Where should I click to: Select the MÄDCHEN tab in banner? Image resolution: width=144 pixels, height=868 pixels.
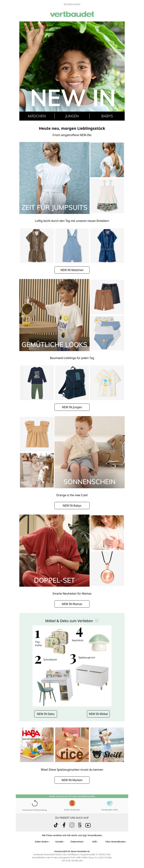37,116
